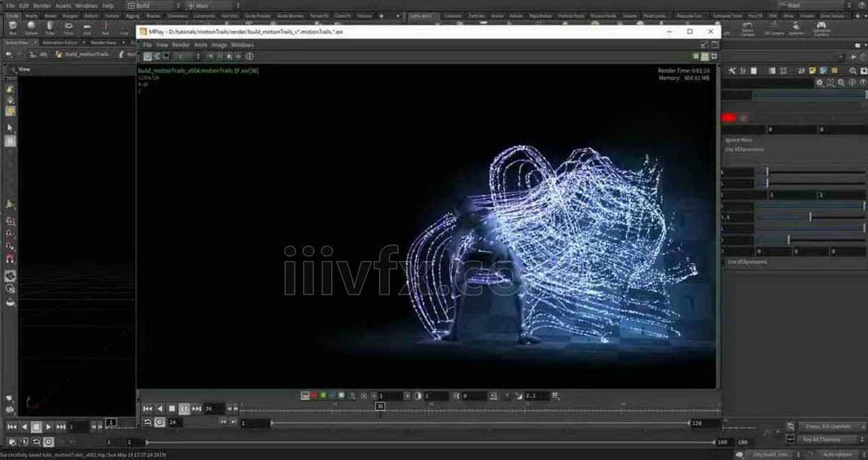Viewport: 868px width, 460px height.
Task: Toggle Use VEXpressions checkbox at bottom of parameters
Action: 724,262
